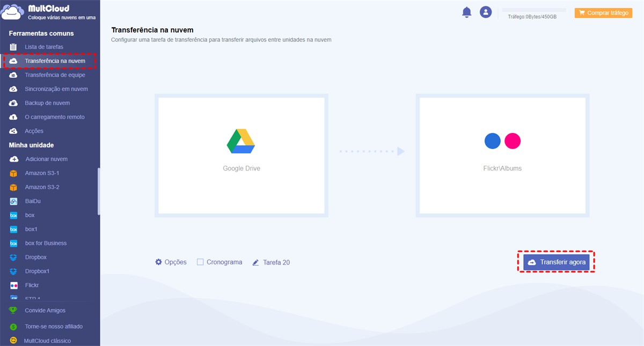644x346 pixels.
Task: Click the Amazon S3-2 box icon
Action: [13, 187]
